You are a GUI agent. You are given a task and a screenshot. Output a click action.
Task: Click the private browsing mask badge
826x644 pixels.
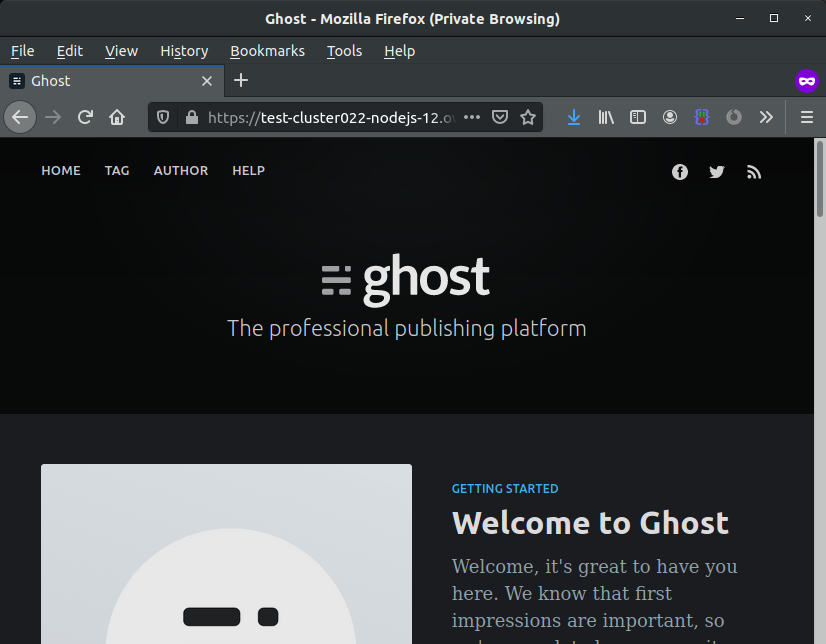pos(807,80)
